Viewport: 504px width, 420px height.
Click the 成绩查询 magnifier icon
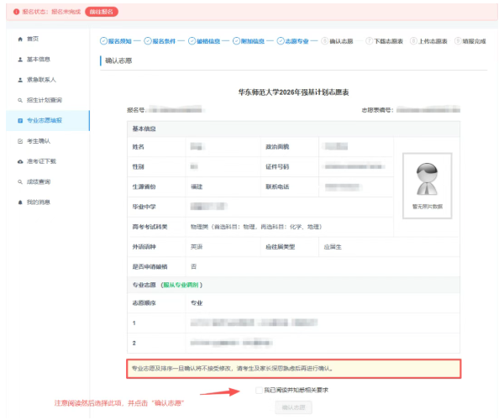20,181
